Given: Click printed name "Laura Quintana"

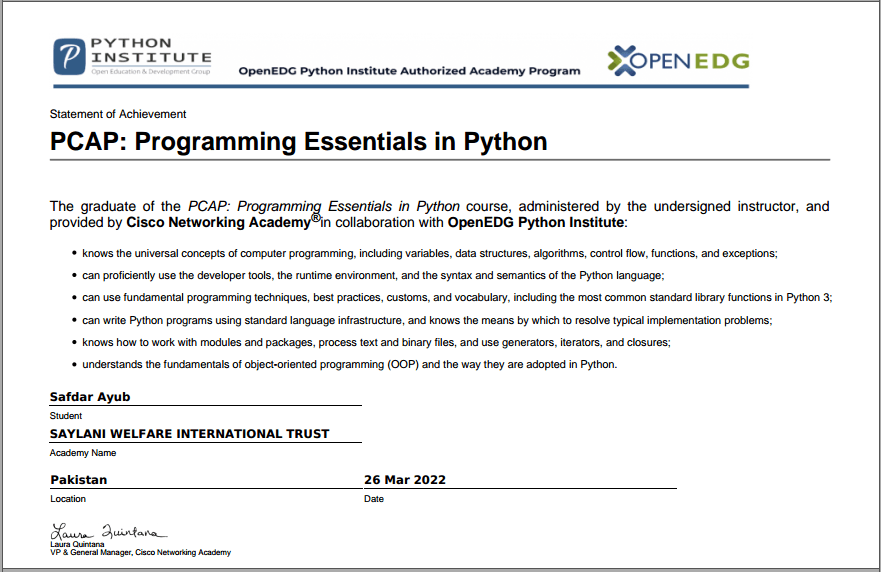Looking at the screenshot, I should [x=77, y=544].
